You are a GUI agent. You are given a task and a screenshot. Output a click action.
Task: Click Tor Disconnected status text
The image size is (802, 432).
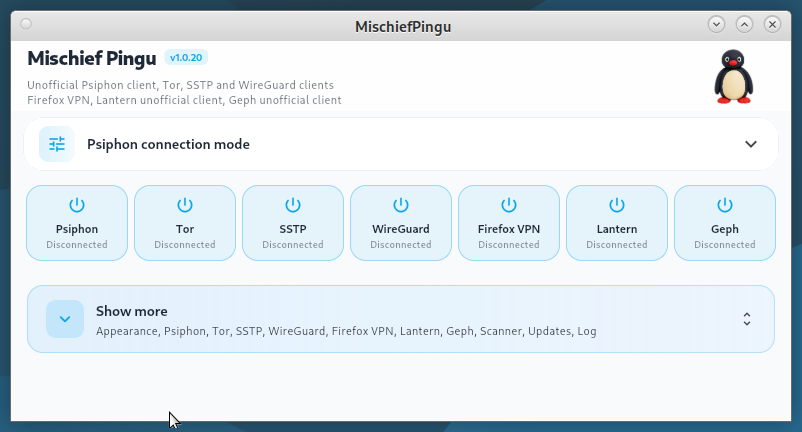(185, 244)
